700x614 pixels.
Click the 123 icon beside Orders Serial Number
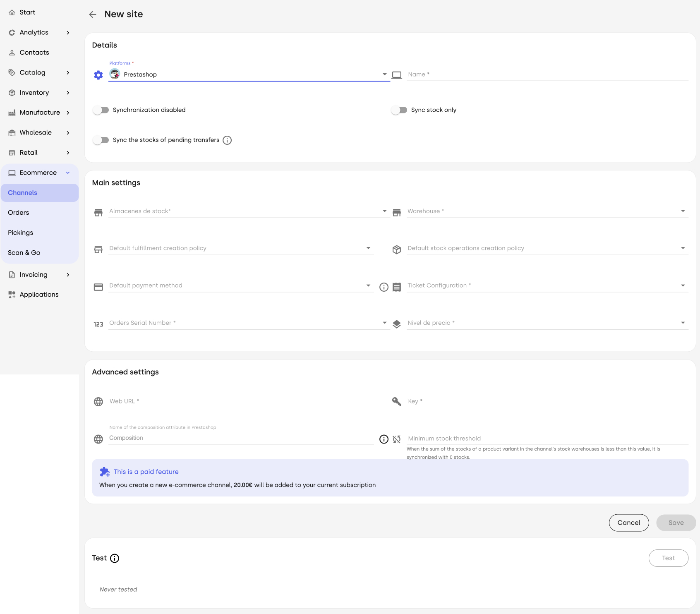pyautogui.click(x=98, y=324)
